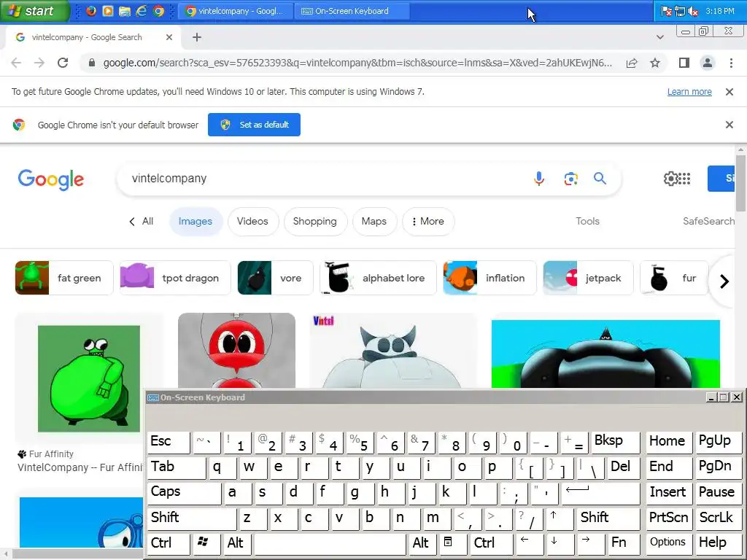This screenshot has width=747, height=560.
Task: Close the vintelcompany Google Search tab
Action: click(169, 37)
